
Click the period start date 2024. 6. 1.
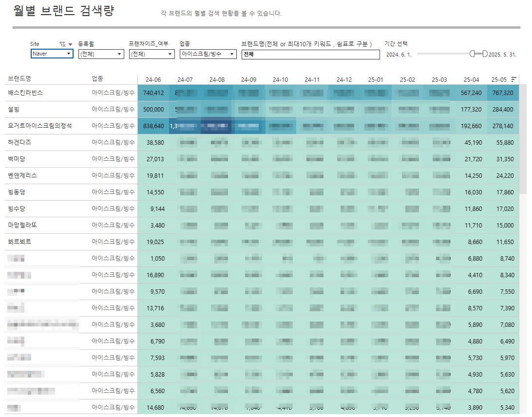tap(399, 55)
